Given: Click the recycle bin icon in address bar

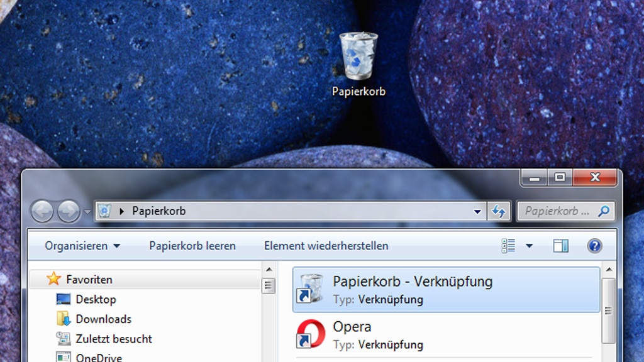Looking at the screenshot, I should (105, 211).
